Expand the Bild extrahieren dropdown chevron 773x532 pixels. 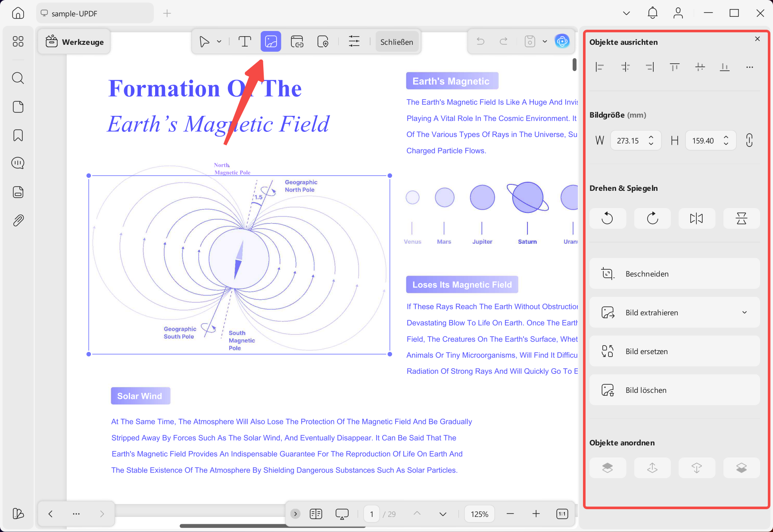(x=745, y=312)
